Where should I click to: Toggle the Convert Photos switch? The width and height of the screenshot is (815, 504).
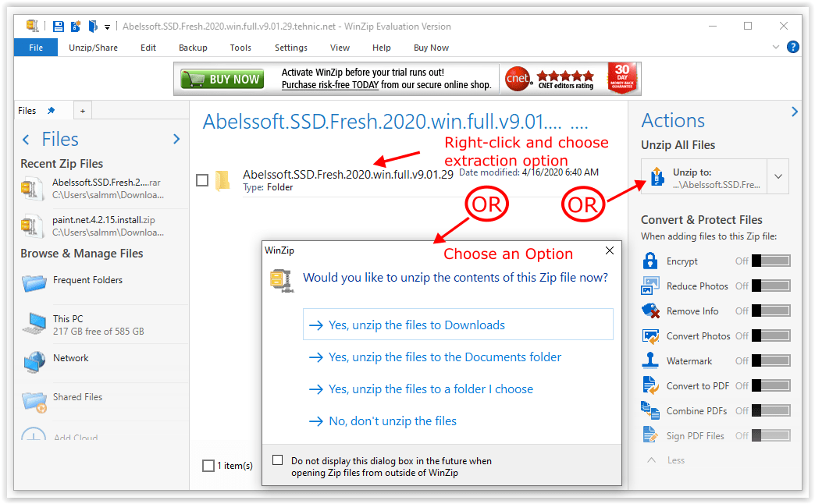[x=771, y=335]
